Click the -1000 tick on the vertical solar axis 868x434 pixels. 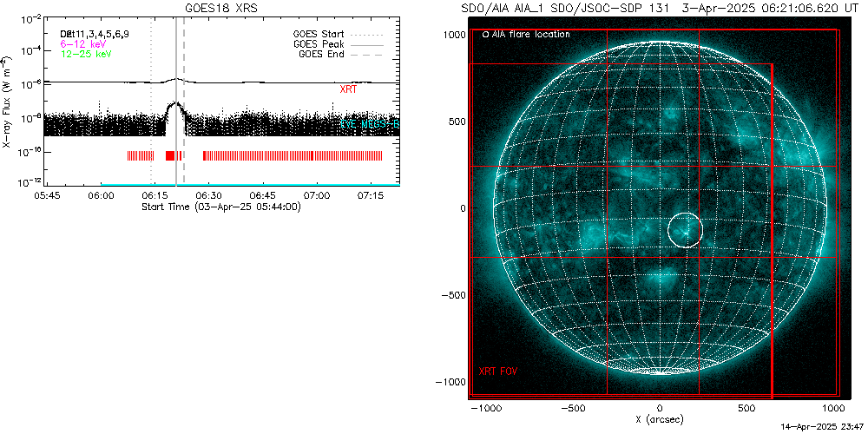coord(450,382)
